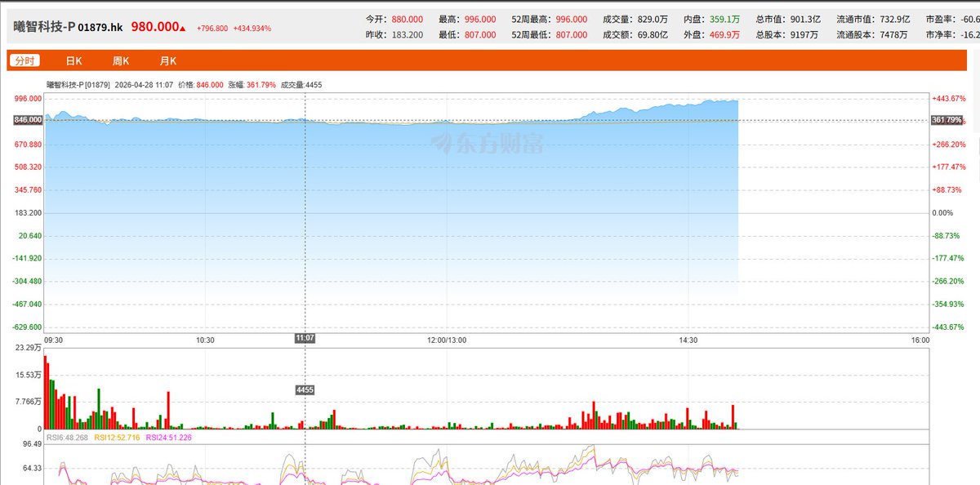Viewport: 980px width, 485px height.
Task: Select the 今开 value 880.000
Action: point(408,19)
